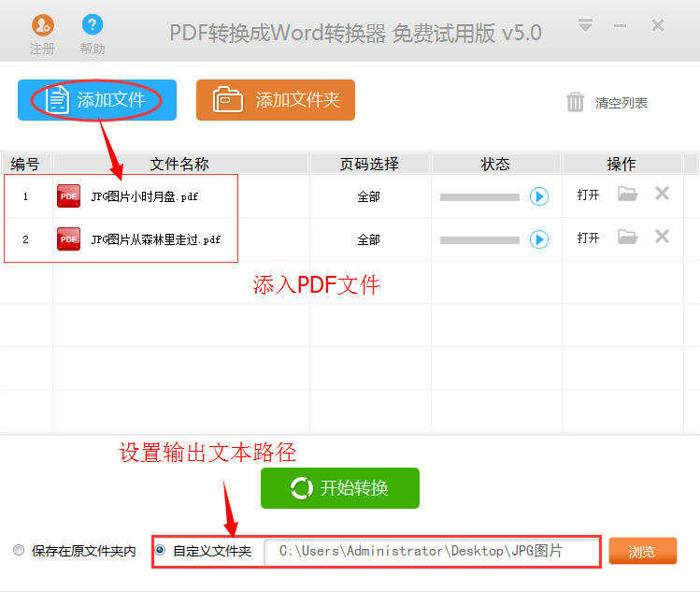Select 保存在原文件夹内 radio option
Screen dimensions: 700x592
(19, 550)
